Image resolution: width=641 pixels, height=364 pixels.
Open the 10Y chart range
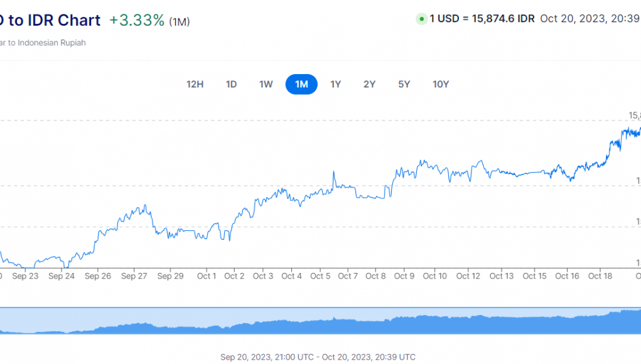coord(441,84)
